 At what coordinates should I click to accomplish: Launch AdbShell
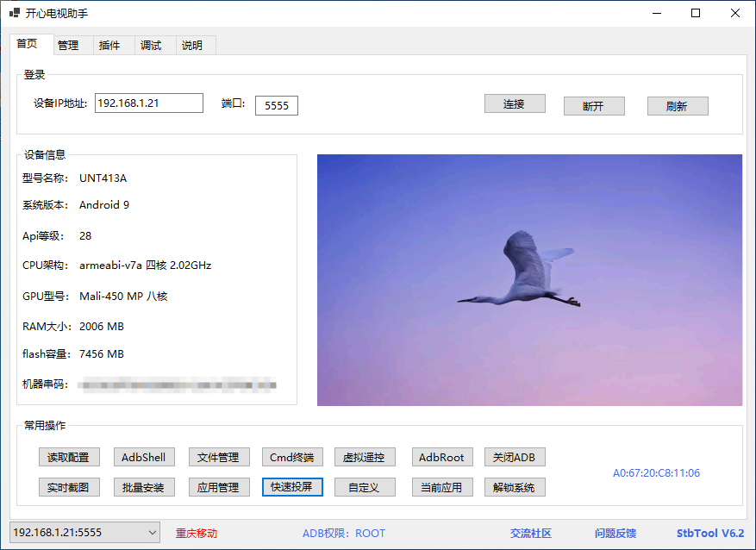[x=144, y=458]
